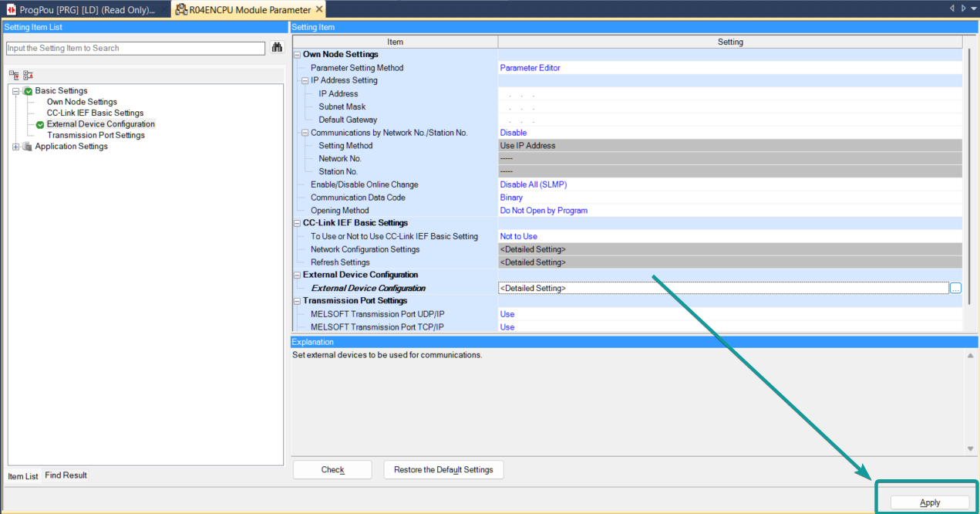Screen dimensions: 980x514
Task: Click the ProgPou tab's program icon
Action: (11, 9)
